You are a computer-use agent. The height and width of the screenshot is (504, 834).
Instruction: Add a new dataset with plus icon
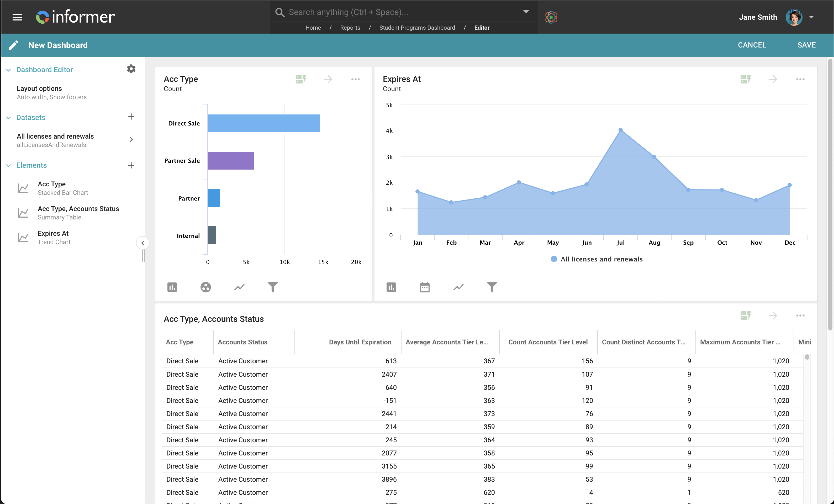tap(131, 117)
